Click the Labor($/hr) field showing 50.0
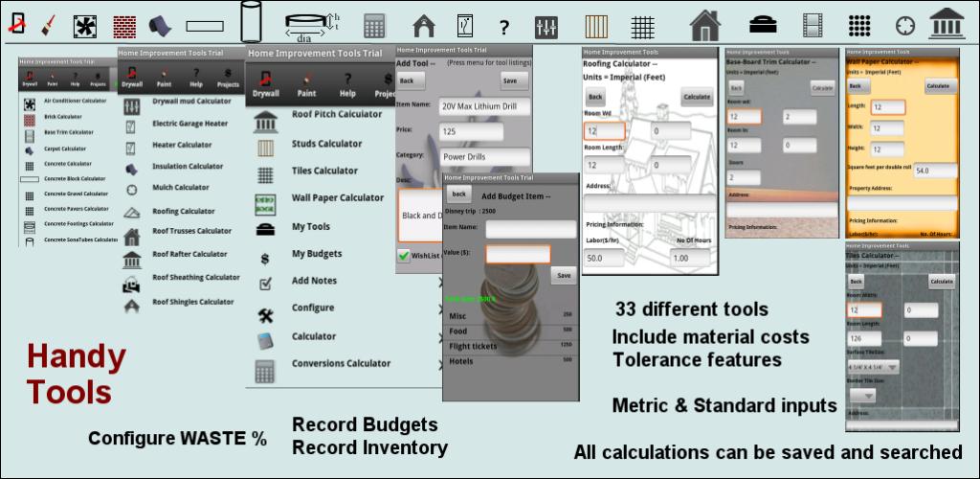The width and height of the screenshot is (980, 479). [604, 259]
